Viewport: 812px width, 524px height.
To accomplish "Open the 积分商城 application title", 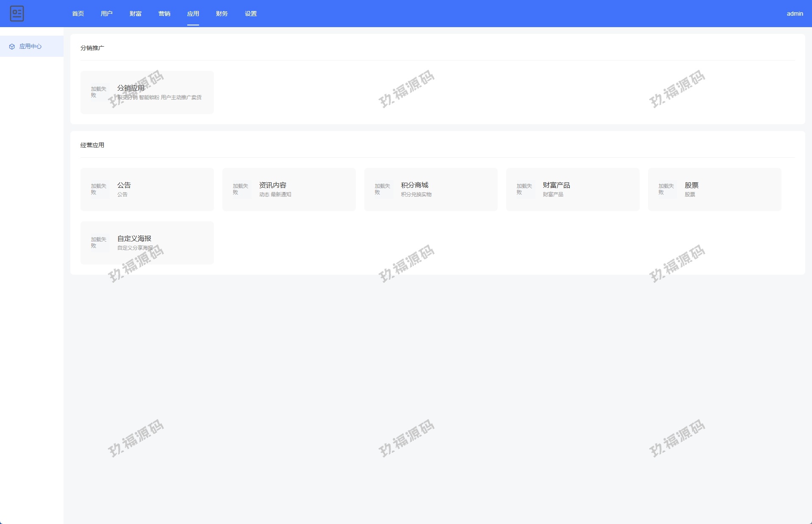I will 414,185.
